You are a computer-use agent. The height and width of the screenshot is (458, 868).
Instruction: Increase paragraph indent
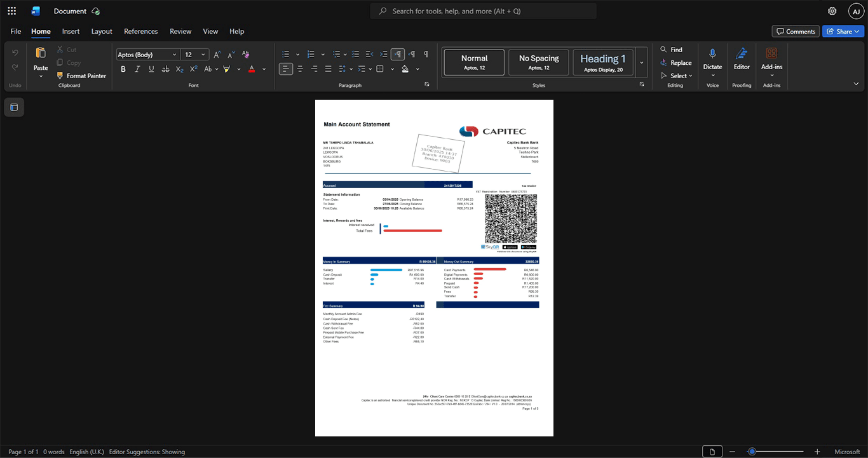384,54
